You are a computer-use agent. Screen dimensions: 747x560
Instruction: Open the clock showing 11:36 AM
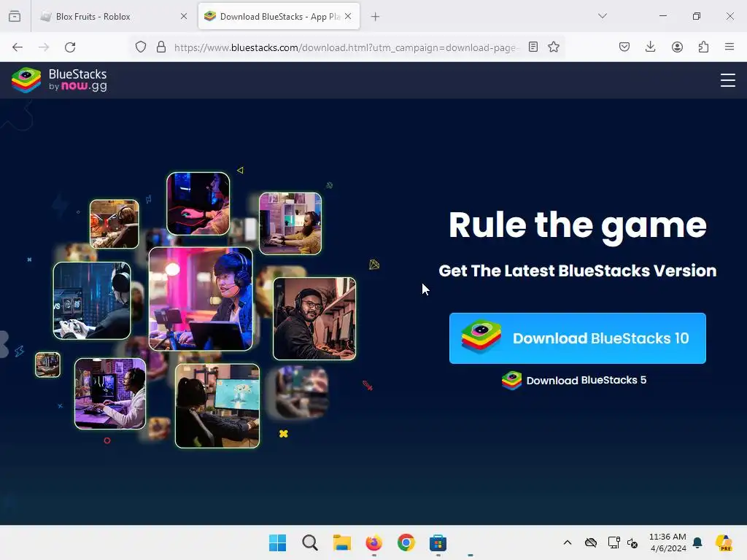667,542
